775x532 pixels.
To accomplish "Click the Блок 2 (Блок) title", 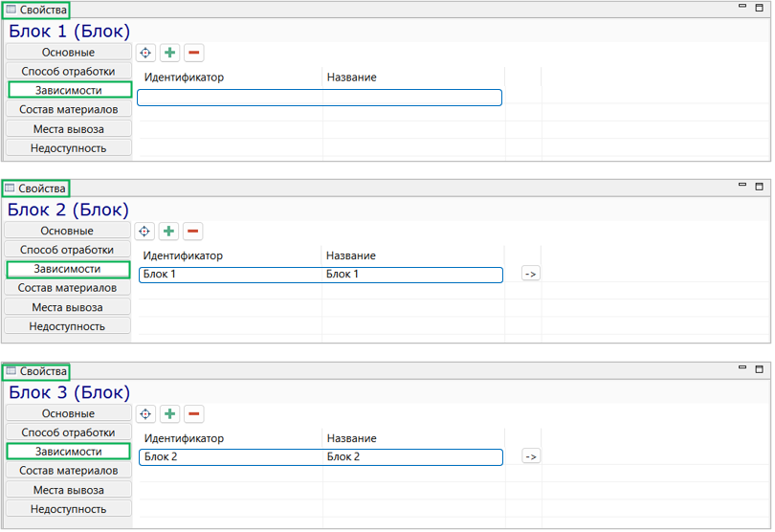I will tap(68, 210).
